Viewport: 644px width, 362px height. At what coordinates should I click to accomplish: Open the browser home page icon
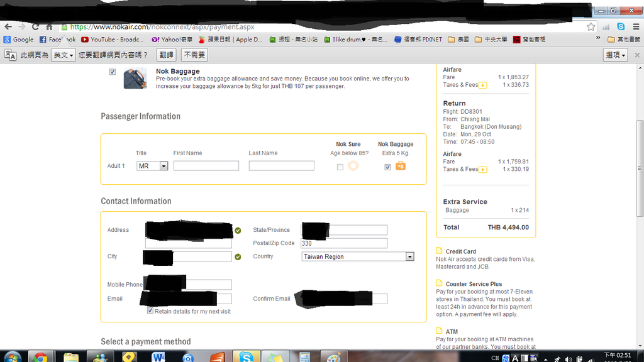point(49,26)
